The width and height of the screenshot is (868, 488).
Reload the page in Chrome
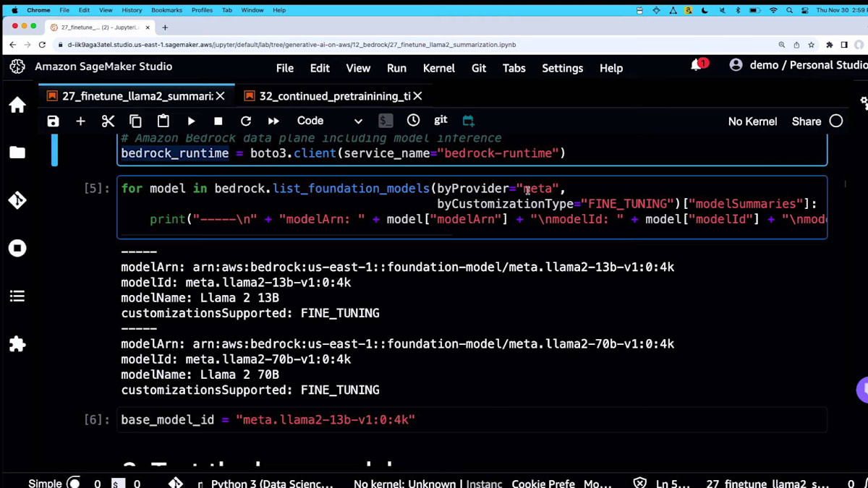pyautogui.click(x=43, y=45)
